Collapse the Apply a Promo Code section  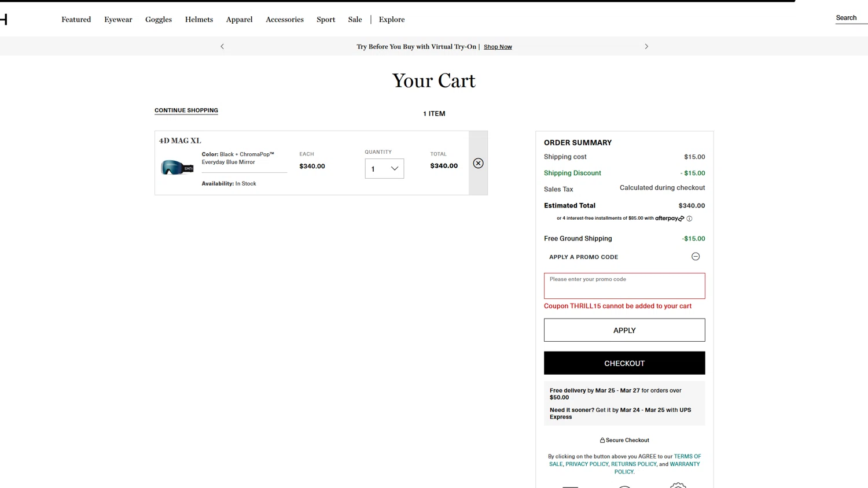pos(696,257)
